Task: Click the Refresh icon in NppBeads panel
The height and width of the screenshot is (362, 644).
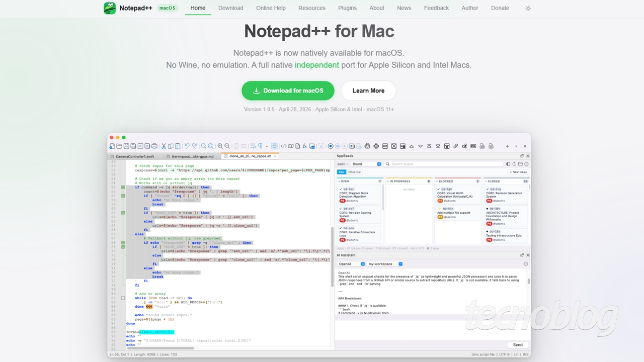Action: (514, 164)
